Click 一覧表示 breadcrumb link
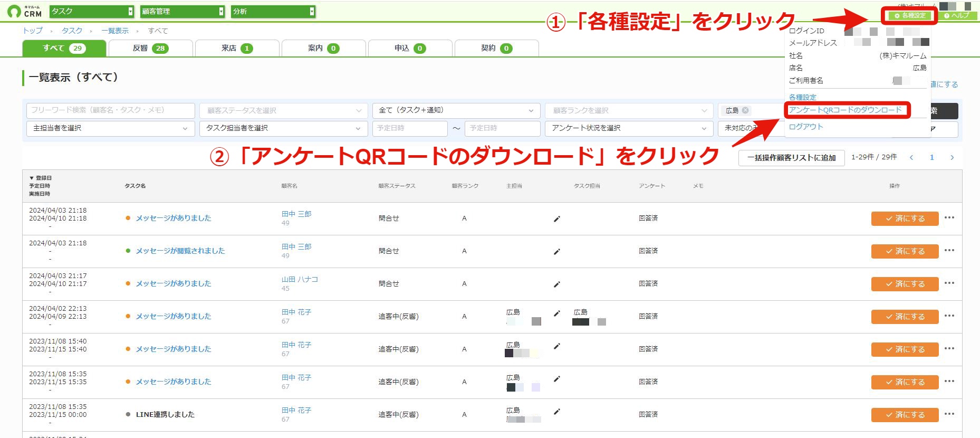Image resolution: width=980 pixels, height=438 pixels. click(115, 31)
